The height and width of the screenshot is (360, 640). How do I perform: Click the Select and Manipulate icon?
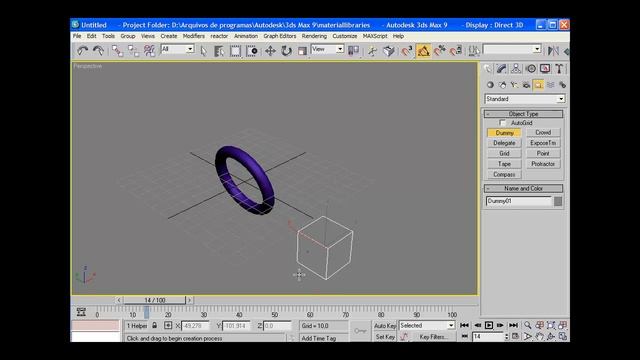coord(372,51)
